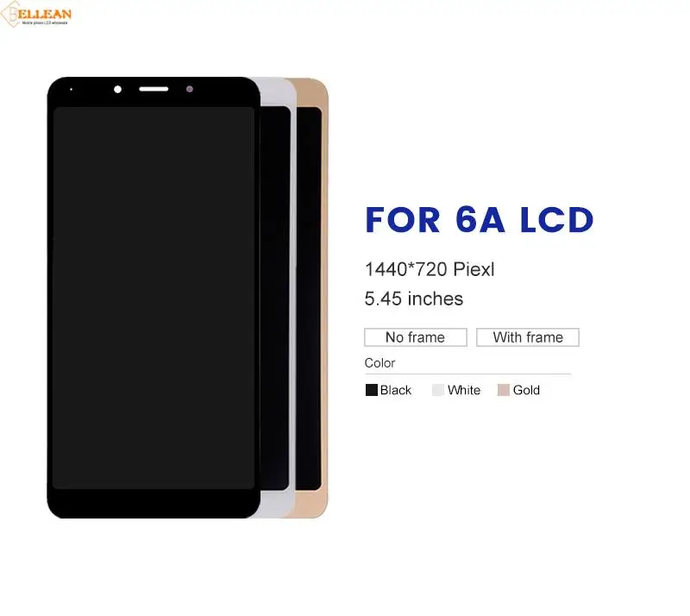Click the Gold color label

[x=526, y=390]
